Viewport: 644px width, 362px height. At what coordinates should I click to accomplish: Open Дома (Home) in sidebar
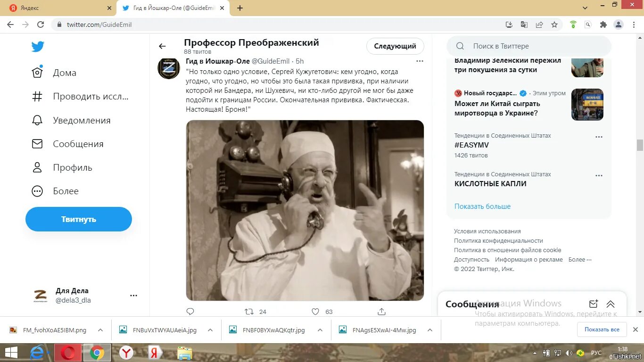54,73
